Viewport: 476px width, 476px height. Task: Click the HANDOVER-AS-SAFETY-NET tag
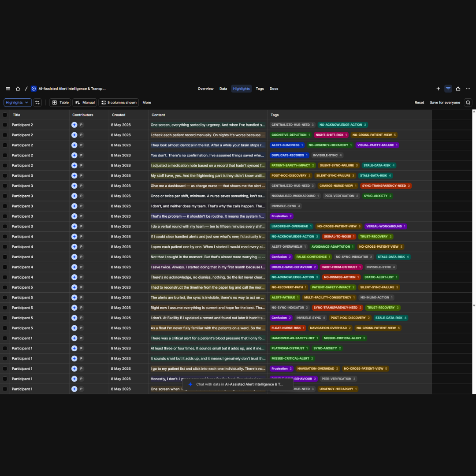[x=294, y=338]
